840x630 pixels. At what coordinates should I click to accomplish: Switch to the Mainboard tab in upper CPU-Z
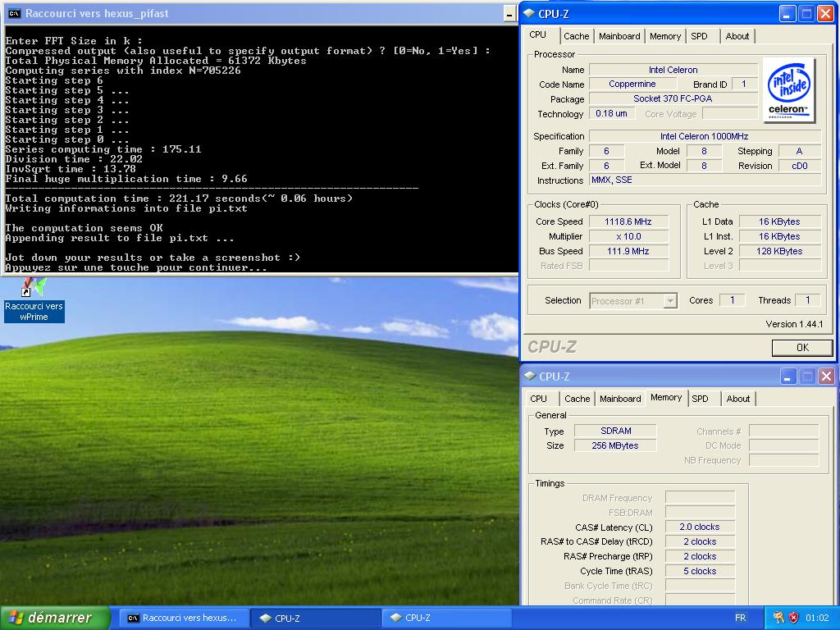coord(619,36)
